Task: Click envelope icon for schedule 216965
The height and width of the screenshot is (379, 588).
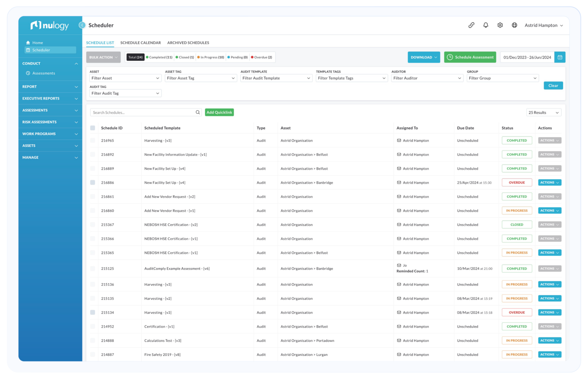Action: pyautogui.click(x=399, y=140)
